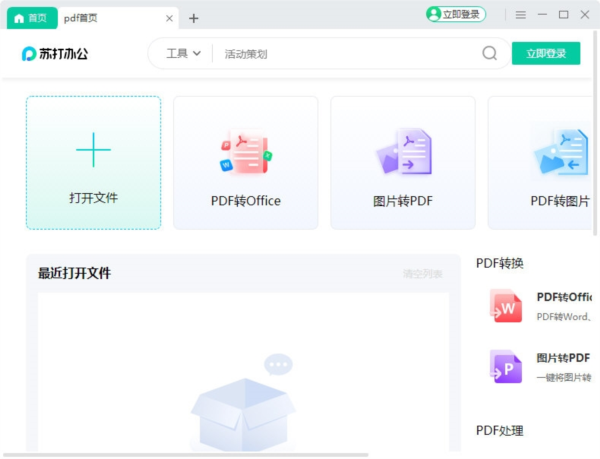The width and height of the screenshot is (600, 459).
Task: Switch to the 首页 home tab
Action: click(32, 18)
